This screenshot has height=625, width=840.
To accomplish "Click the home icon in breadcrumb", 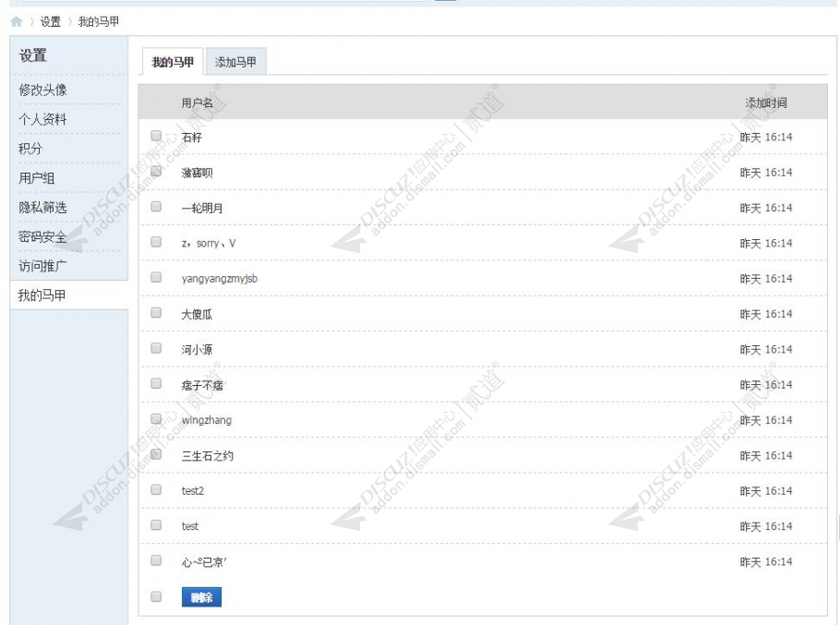I will point(16,21).
